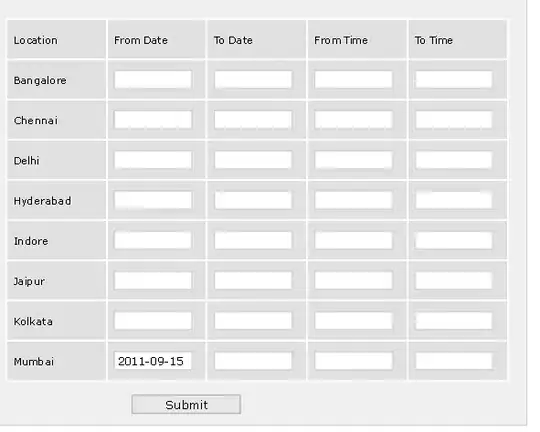Select Hyderabad From Date input field
Image resolution: width=540 pixels, height=432 pixels.
coord(153,200)
